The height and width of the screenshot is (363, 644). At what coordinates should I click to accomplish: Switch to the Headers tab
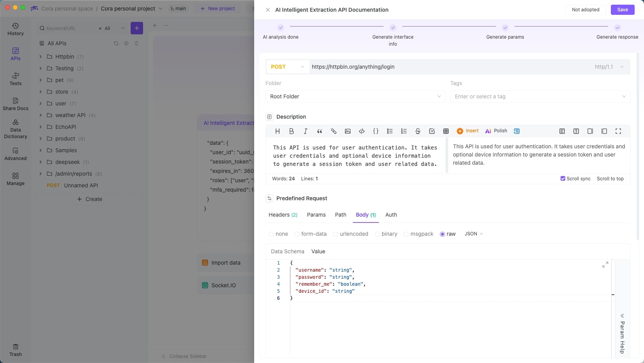click(x=283, y=215)
